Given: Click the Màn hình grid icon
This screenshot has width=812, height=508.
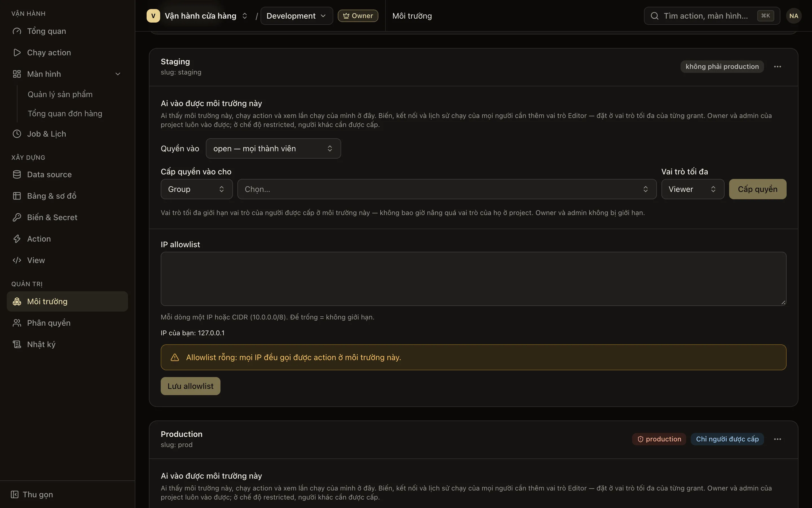Looking at the screenshot, I should point(17,74).
